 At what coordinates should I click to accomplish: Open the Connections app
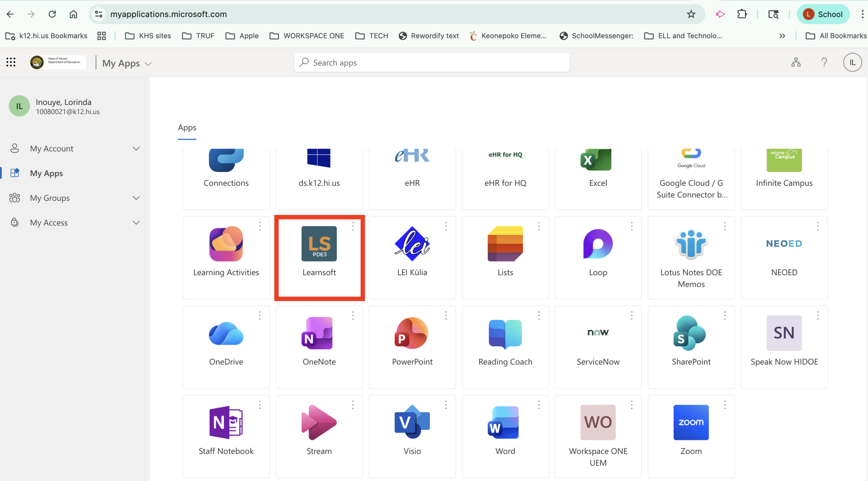click(226, 179)
